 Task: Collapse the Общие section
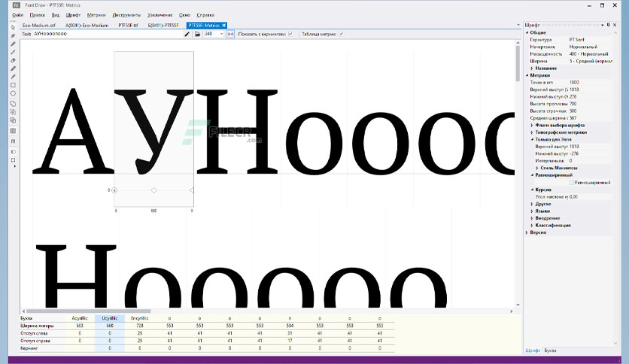(527, 32)
